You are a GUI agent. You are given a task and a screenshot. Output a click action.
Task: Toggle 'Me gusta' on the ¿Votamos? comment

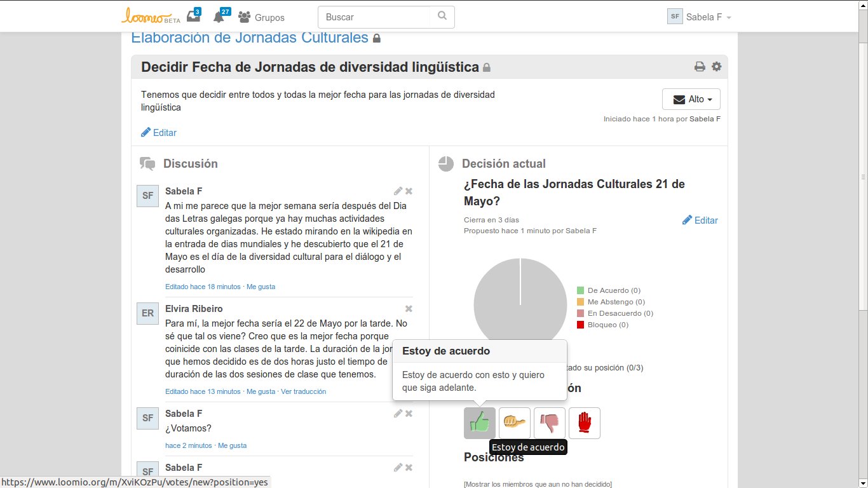point(232,445)
